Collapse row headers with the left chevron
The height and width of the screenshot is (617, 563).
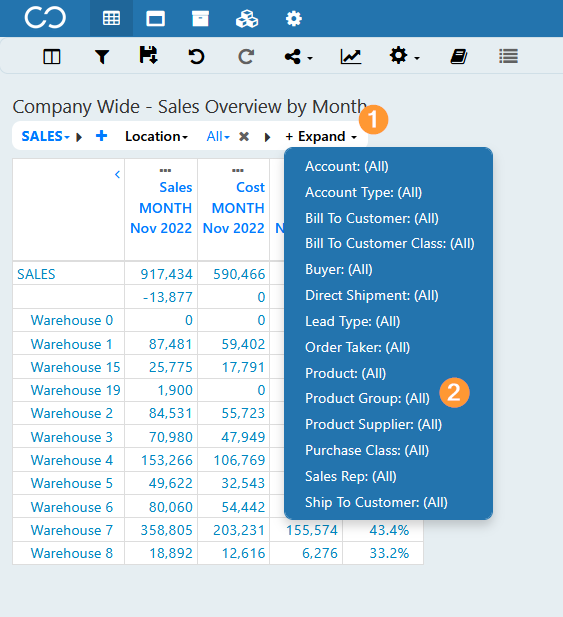point(117,174)
